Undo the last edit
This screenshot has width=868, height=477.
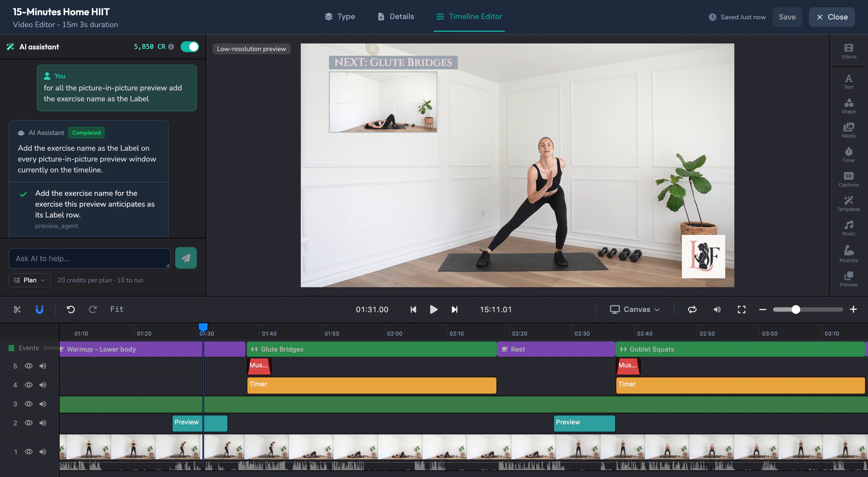tap(71, 309)
